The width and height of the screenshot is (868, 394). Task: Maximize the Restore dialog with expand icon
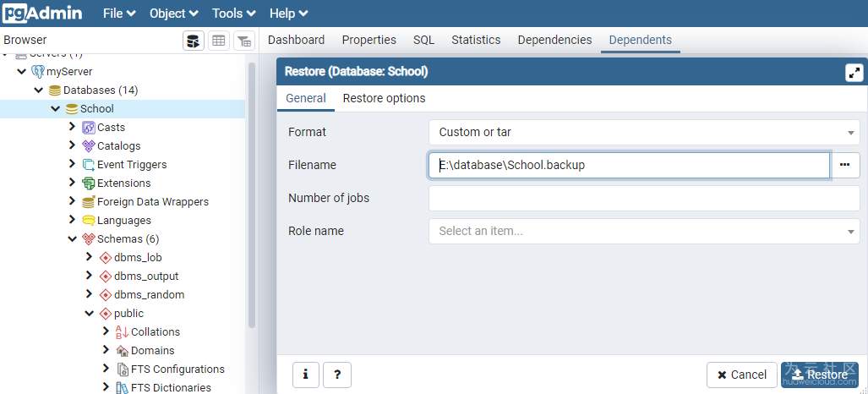[854, 73]
